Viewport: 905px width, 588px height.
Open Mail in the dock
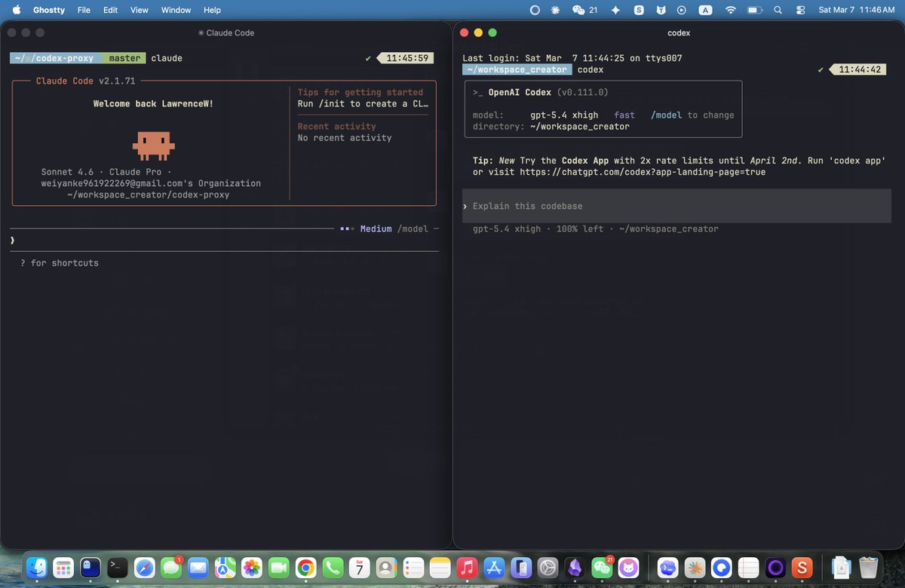198,567
